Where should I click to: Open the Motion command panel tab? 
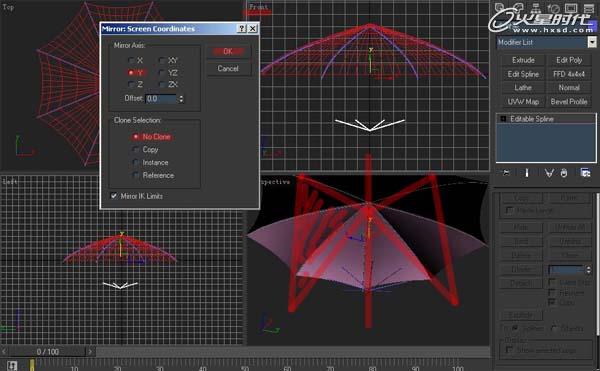pos(553,8)
